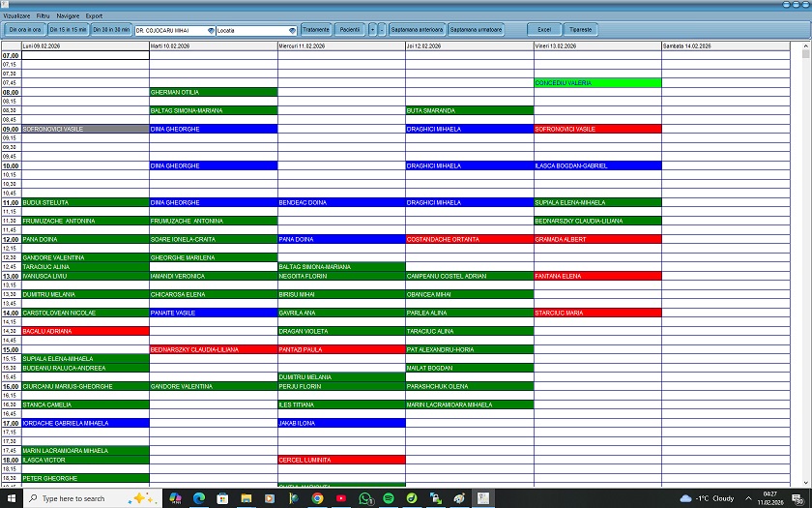Open Microsoft Store from the taskbar

click(x=223, y=498)
